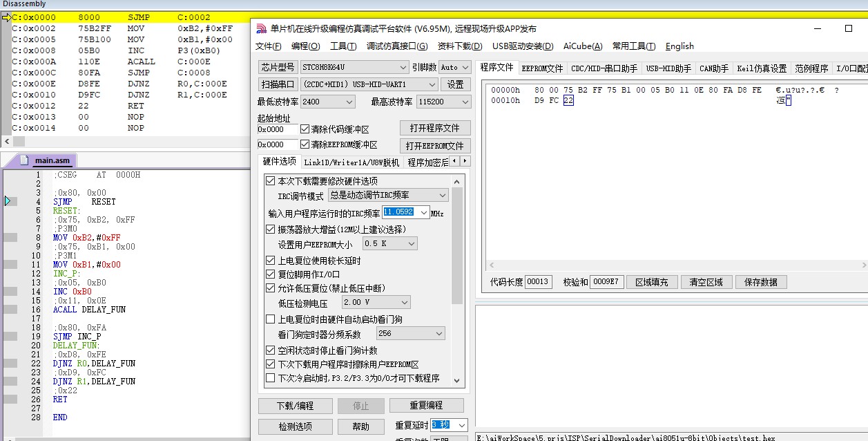Open the USB驱动安装(D) menu
This screenshot has height=441, width=868.
tap(523, 46)
